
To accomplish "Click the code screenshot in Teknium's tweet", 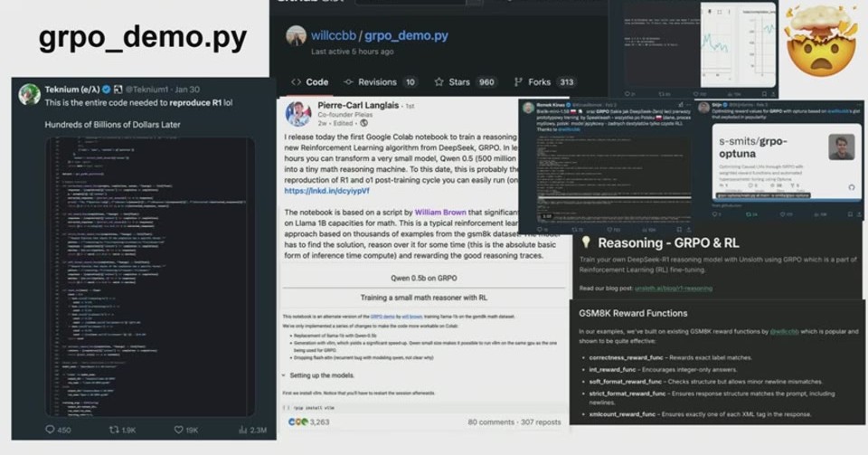I will tap(150, 276).
